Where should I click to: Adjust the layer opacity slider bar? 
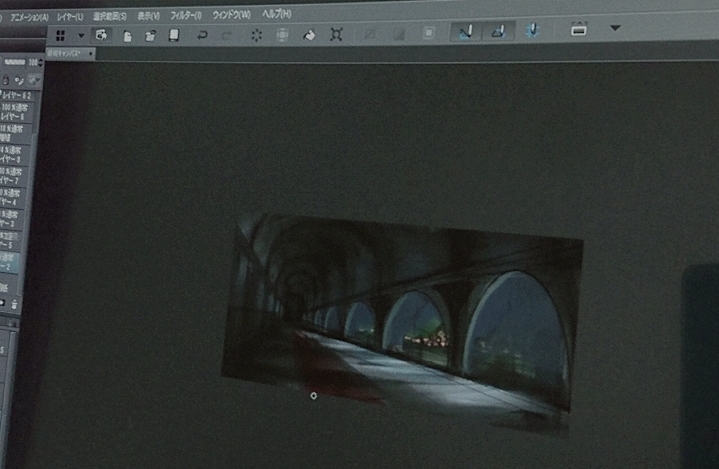click(15, 62)
